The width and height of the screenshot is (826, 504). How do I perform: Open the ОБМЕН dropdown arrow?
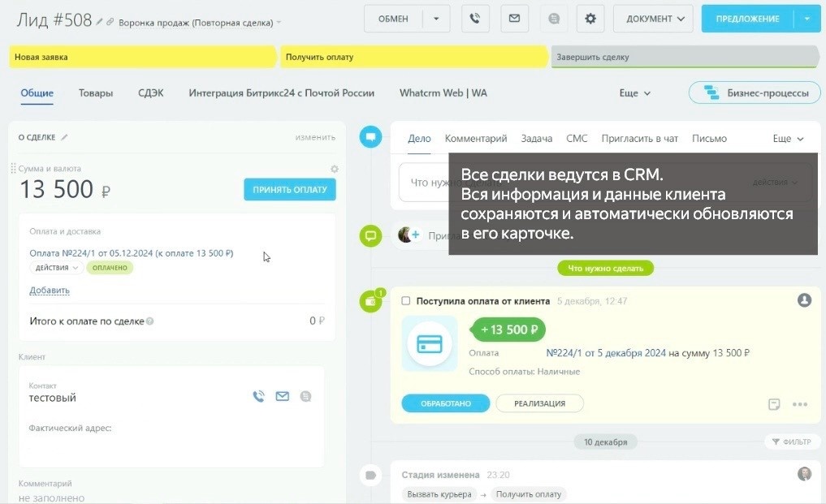[x=436, y=19]
